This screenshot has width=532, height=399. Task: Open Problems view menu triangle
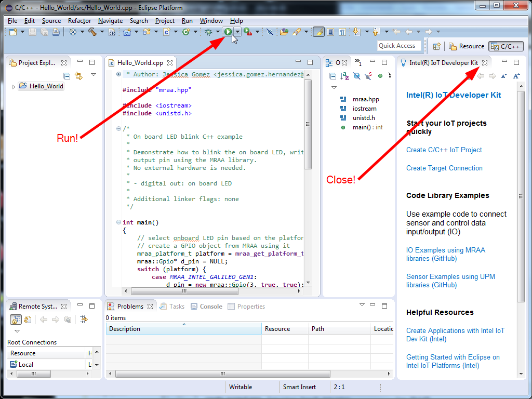362,304
